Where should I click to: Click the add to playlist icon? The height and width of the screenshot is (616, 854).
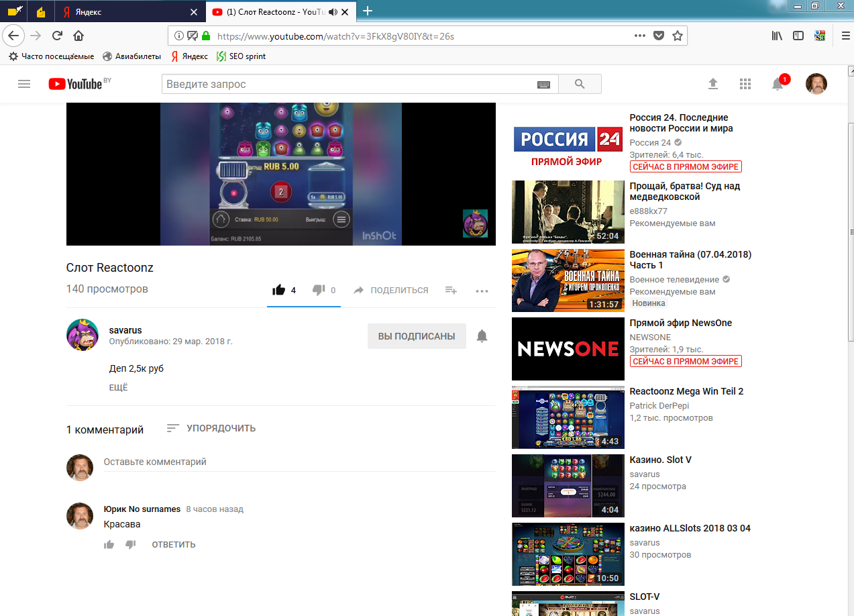(x=451, y=290)
